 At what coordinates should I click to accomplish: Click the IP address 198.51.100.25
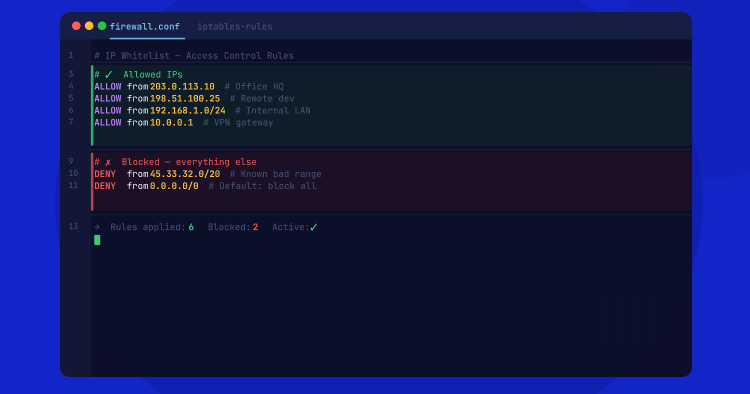pos(185,98)
